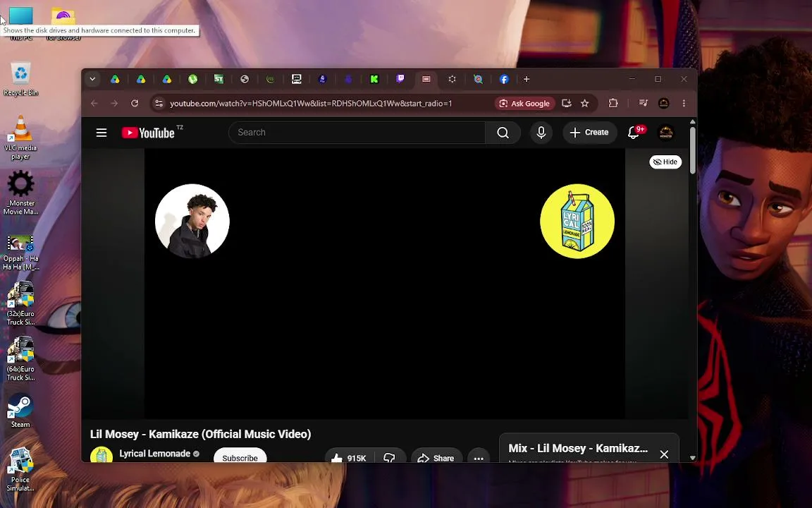This screenshot has width=812, height=508.
Task: Install app icon in address bar
Action: pyautogui.click(x=567, y=103)
